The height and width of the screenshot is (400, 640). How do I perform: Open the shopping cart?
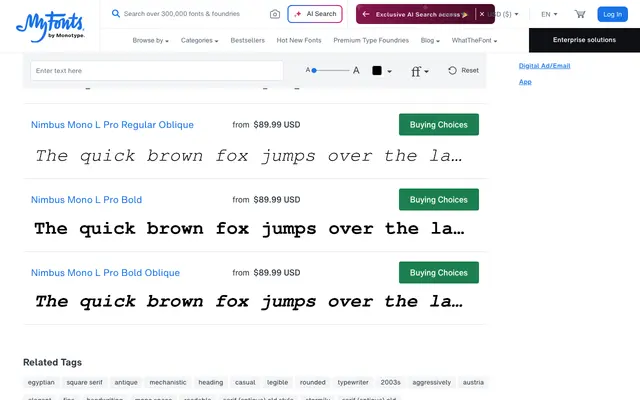(580, 14)
